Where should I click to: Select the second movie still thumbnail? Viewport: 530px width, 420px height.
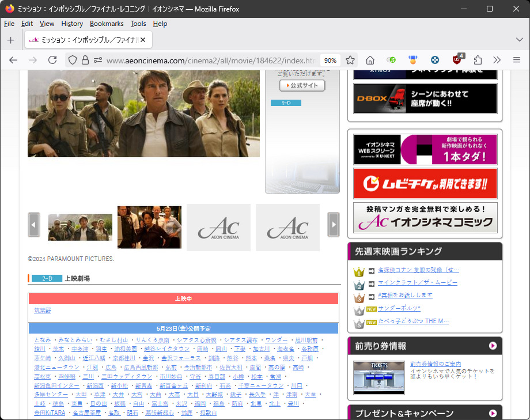[x=149, y=227]
